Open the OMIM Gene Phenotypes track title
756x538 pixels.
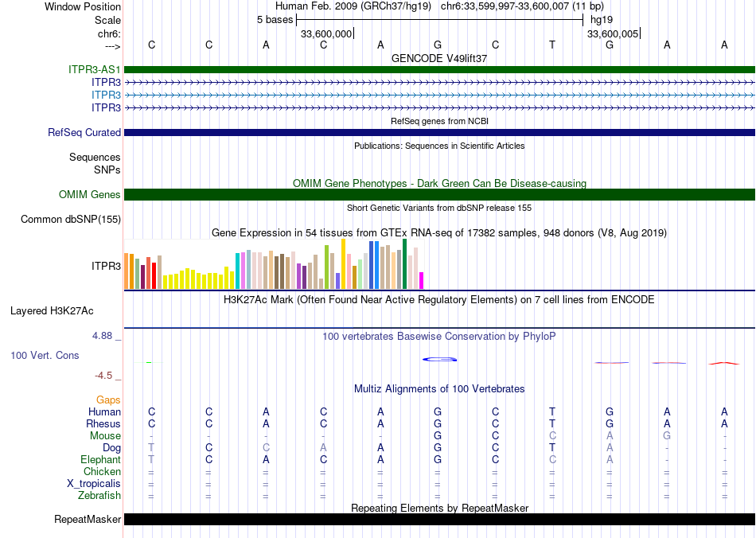pos(439,183)
